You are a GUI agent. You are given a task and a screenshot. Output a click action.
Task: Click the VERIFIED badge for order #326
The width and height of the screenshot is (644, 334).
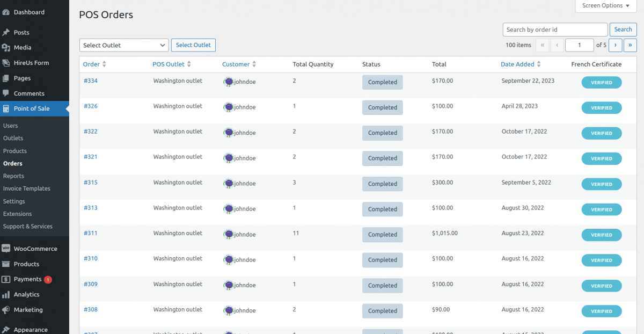(x=601, y=107)
